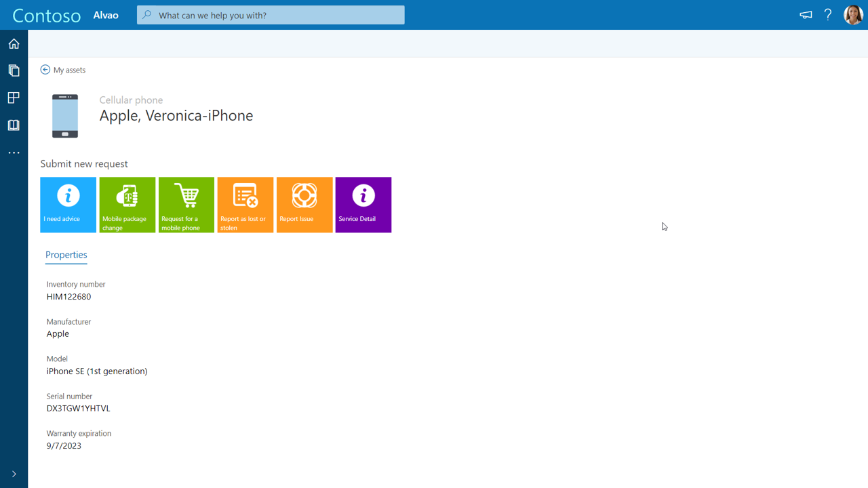Open the help question mark icon
The height and width of the screenshot is (488, 868).
coord(828,15)
